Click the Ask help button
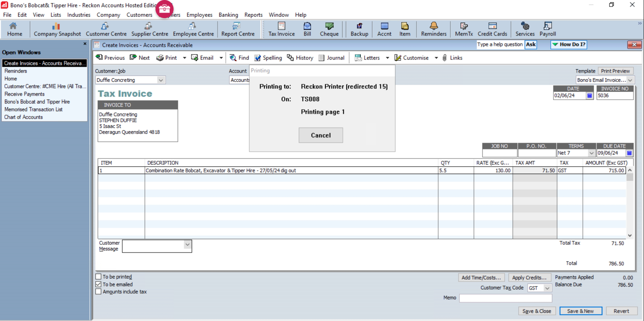The width and height of the screenshot is (644, 321). [x=530, y=45]
